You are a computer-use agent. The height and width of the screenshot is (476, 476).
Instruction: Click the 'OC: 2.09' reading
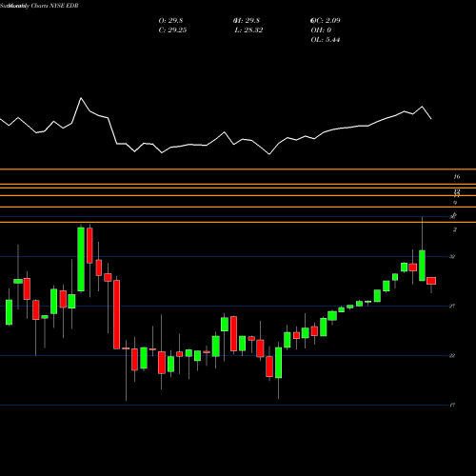click(326, 21)
